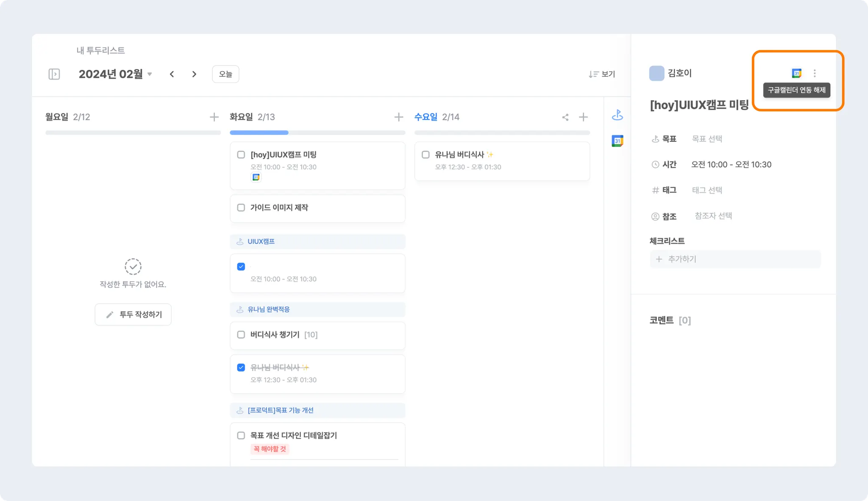
Task: Toggle the left sidebar panel icon
Action: click(54, 74)
